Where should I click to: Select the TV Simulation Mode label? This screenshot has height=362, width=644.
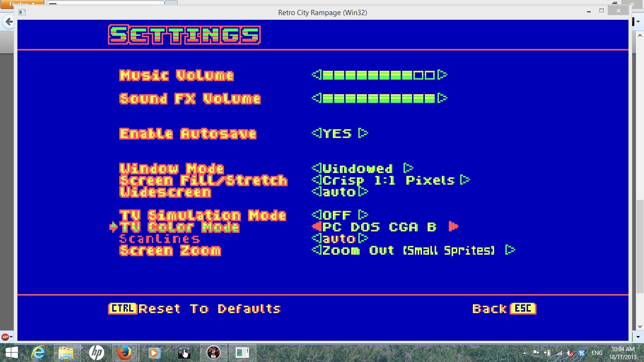pos(203,215)
